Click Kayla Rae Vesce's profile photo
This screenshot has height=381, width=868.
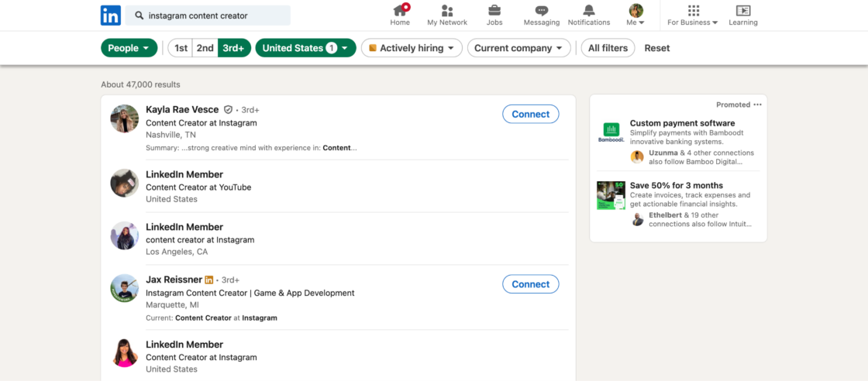(125, 118)
